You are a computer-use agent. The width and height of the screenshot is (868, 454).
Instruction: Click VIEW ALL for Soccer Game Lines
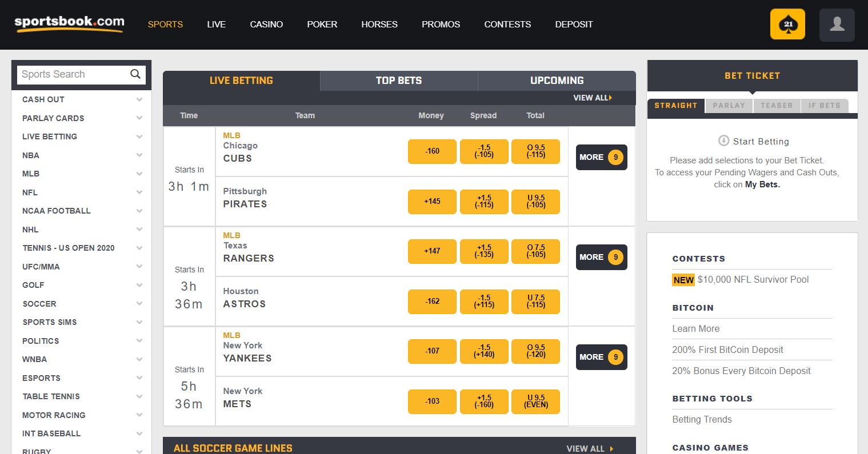[x=590, y=449]
